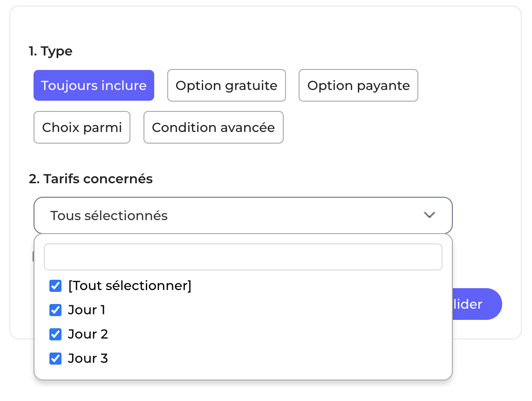This screenshot has height=401, width=532.
Task: Click the "Jour 2" option label text
Action: coord(88,334)
